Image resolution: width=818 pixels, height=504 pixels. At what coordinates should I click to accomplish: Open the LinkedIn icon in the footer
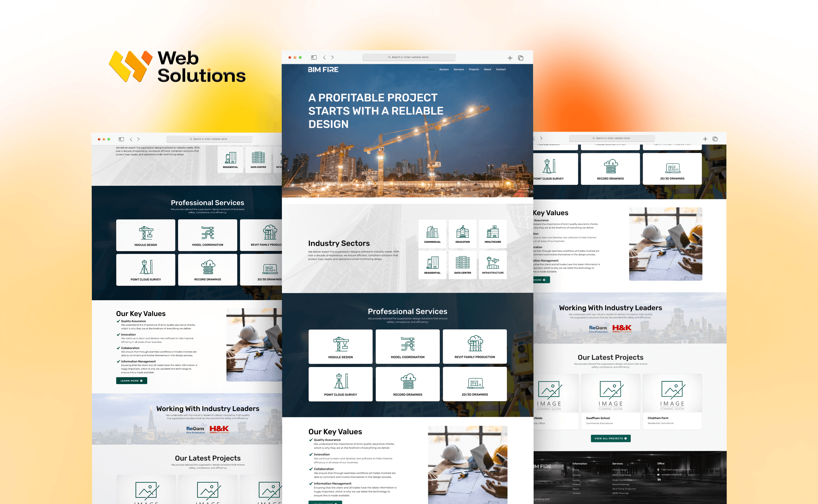point(659,479)
